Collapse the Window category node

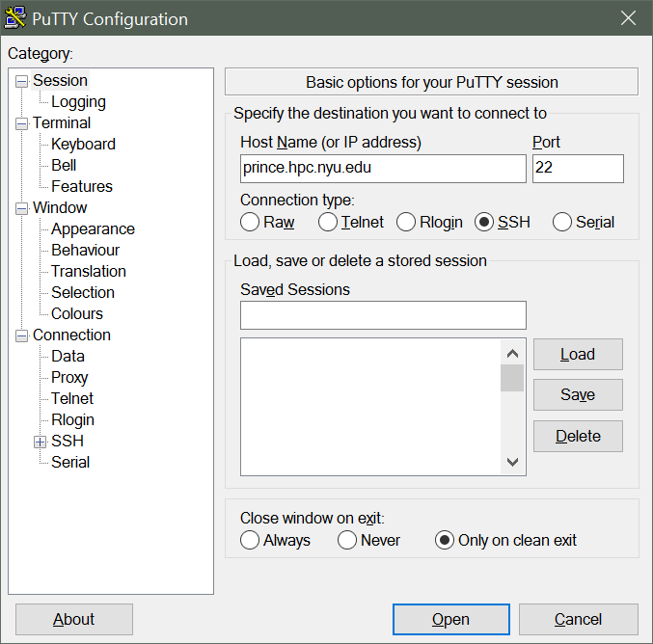click(21, 208)
